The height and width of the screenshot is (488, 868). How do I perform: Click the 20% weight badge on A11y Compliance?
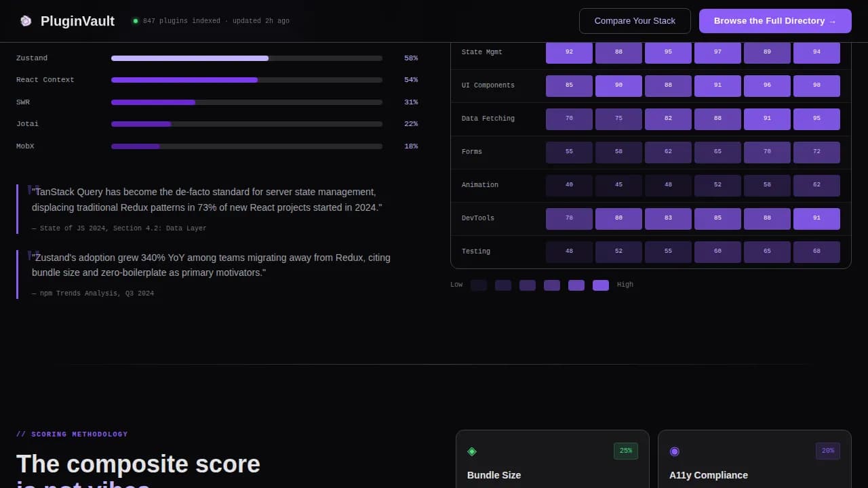click(828, 451)
